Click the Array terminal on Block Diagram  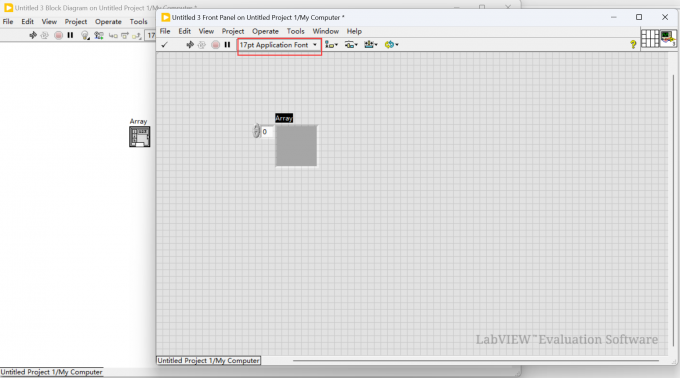pyautogui.click(x=140, y=137)
